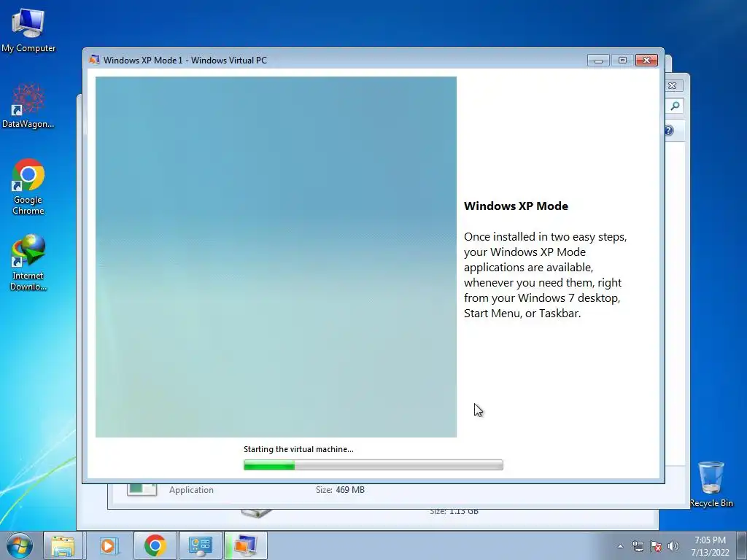Maximize the Windows XP Mode window
The image size is (747, 560).
click(x=622, y=61)
